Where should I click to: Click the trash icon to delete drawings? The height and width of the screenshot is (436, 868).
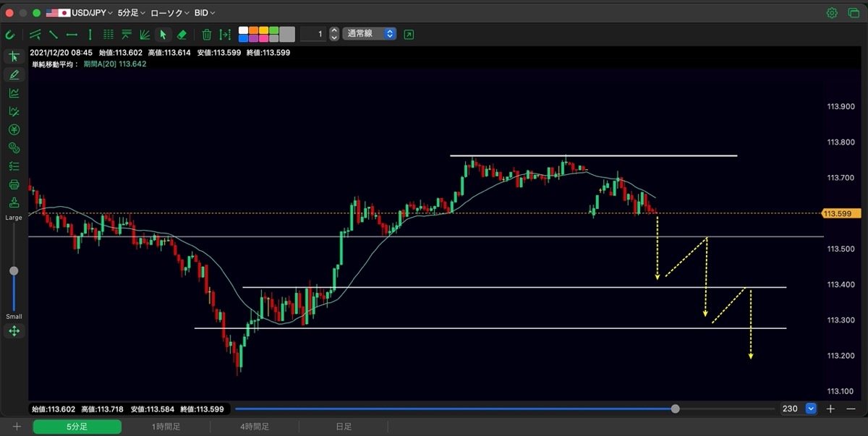click(207, 34)
